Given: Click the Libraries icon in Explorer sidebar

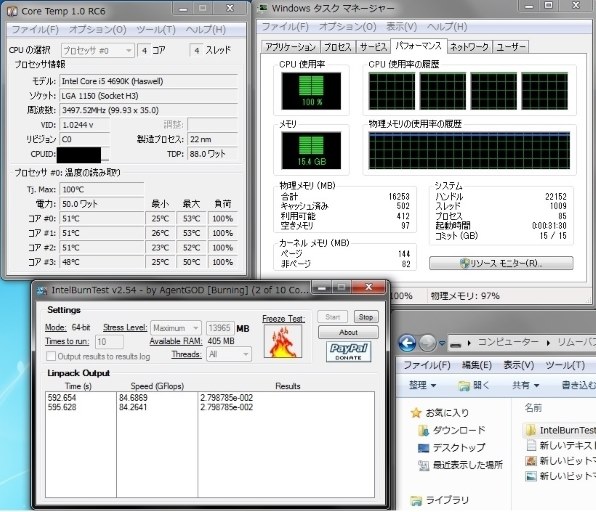Looking at the screenshot, I should click(x=416, y=501).
